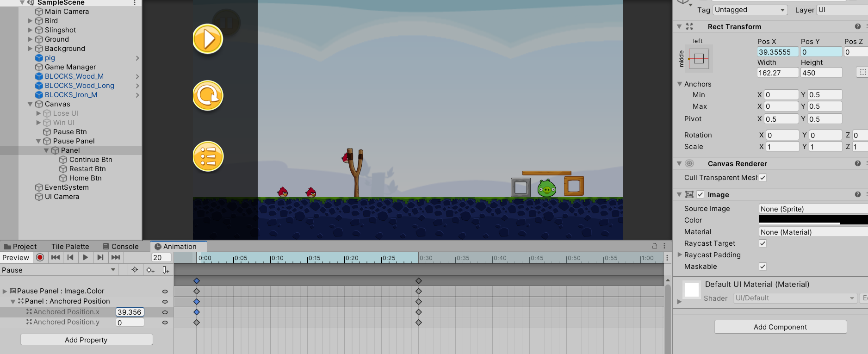
Task: Collapse Panel Anchored Position property
Action: [13, 301]
